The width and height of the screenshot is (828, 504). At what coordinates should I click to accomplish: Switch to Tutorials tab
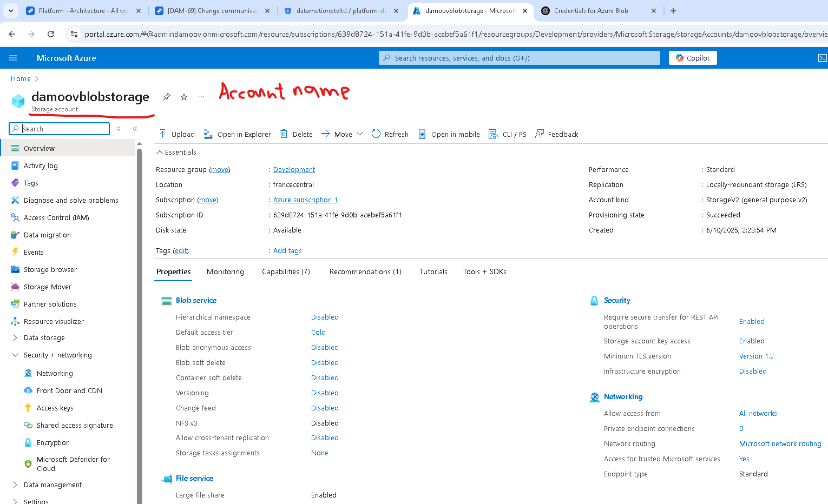click(x=433, y=271)
